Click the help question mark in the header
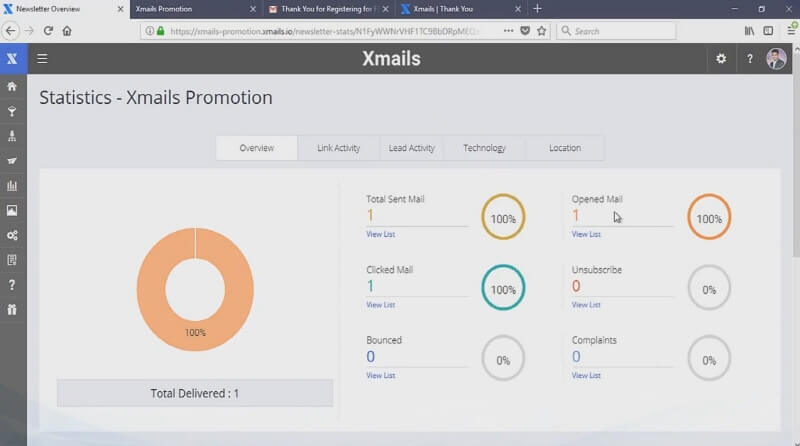 [x=749, y=59]
